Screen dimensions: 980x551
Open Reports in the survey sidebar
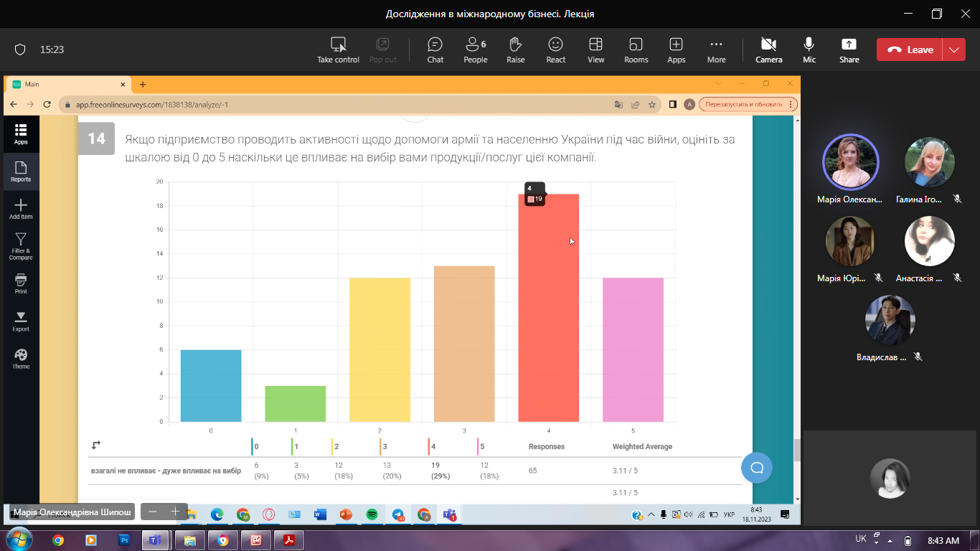(21, 171)
